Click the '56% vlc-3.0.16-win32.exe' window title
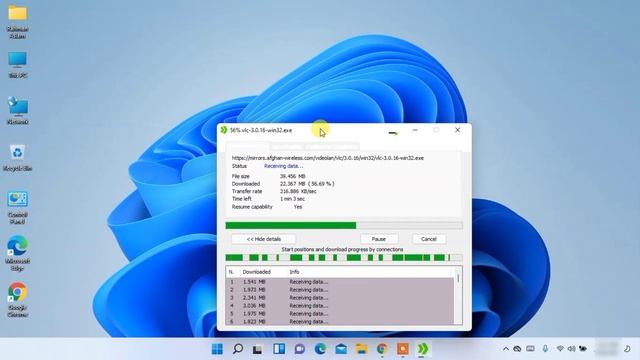The image size is (640, 360). click(x=261, y=130)
